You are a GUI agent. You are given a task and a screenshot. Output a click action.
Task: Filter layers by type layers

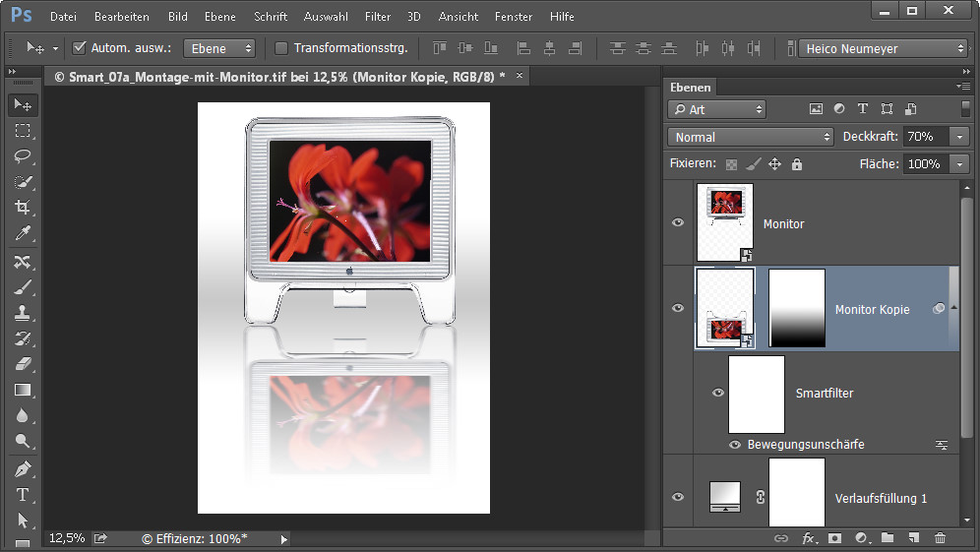863,109
